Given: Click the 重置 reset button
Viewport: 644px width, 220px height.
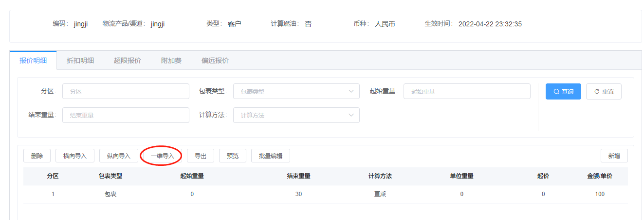Looking at the screenshot, I should click(604, 92).
